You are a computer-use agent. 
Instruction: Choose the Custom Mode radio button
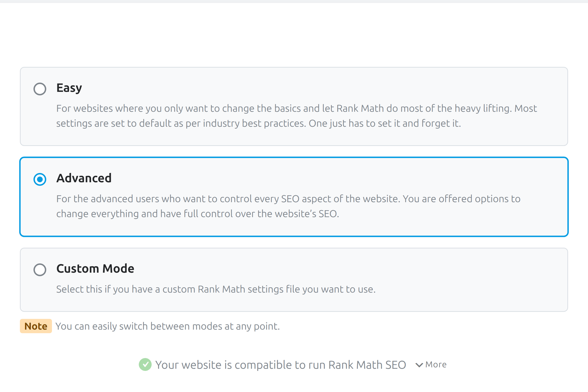point(40,270)
